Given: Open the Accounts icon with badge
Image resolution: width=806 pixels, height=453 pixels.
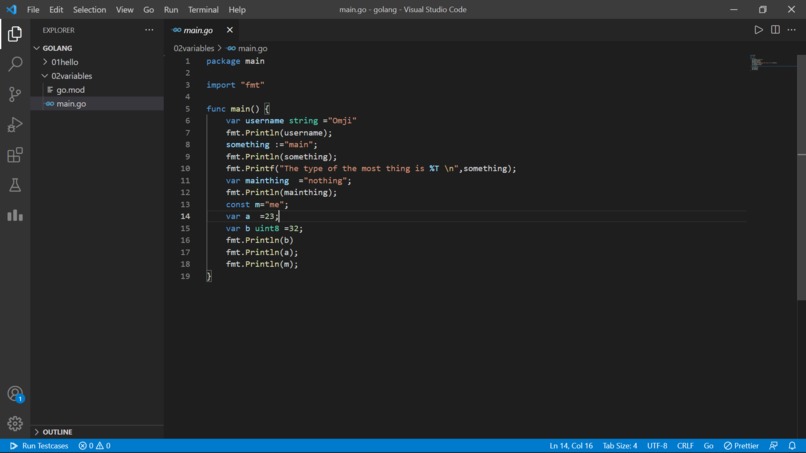Looking at the screenshot, I should pos(15,394).
